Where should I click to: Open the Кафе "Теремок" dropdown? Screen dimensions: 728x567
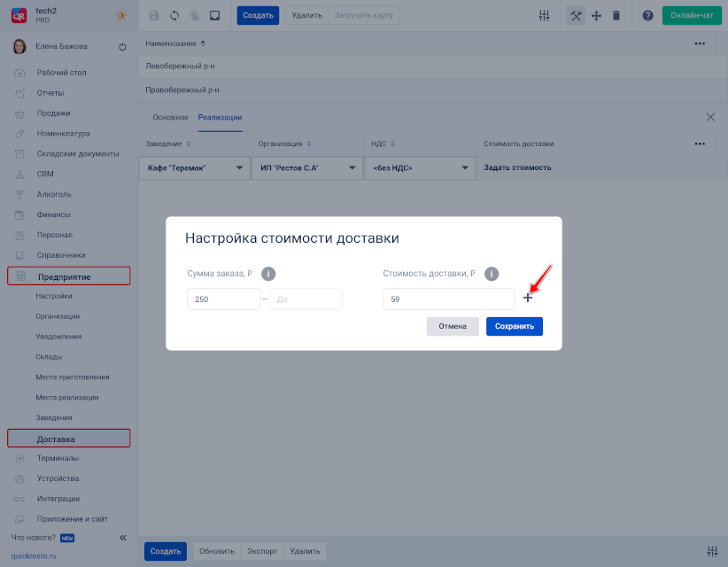tap(194, 168)
